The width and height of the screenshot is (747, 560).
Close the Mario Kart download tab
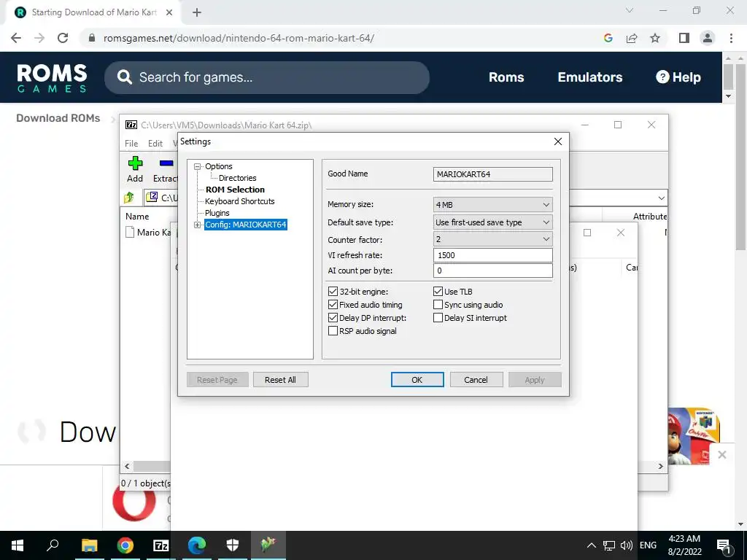[x=169, y=13]
